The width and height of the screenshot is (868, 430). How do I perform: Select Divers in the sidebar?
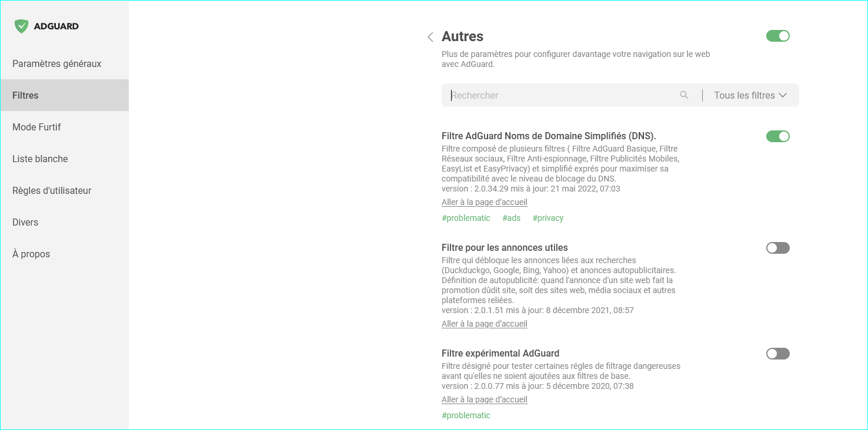25,222
